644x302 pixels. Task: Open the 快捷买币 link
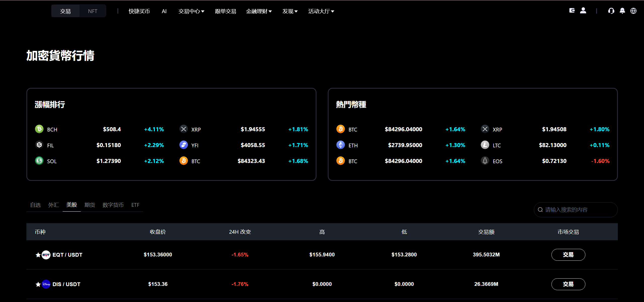point(139,11)
